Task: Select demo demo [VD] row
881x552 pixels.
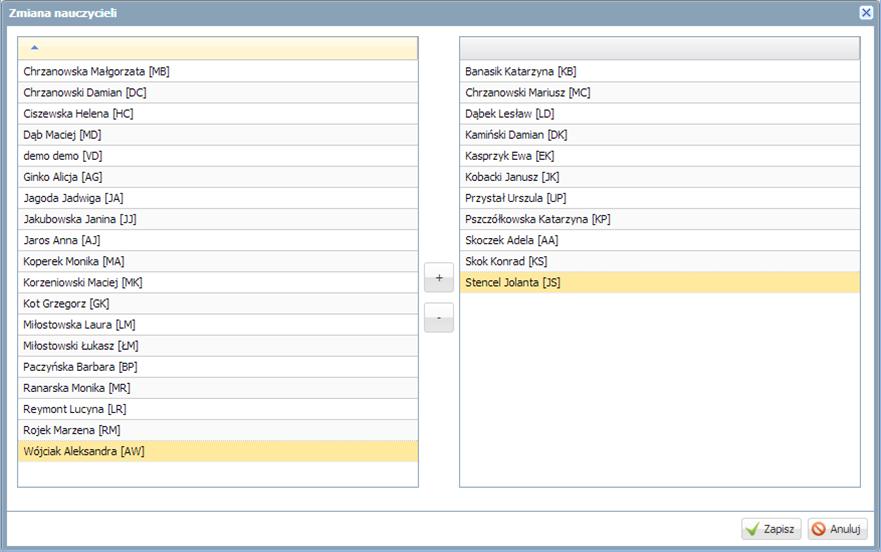Action: pos(218,156)
